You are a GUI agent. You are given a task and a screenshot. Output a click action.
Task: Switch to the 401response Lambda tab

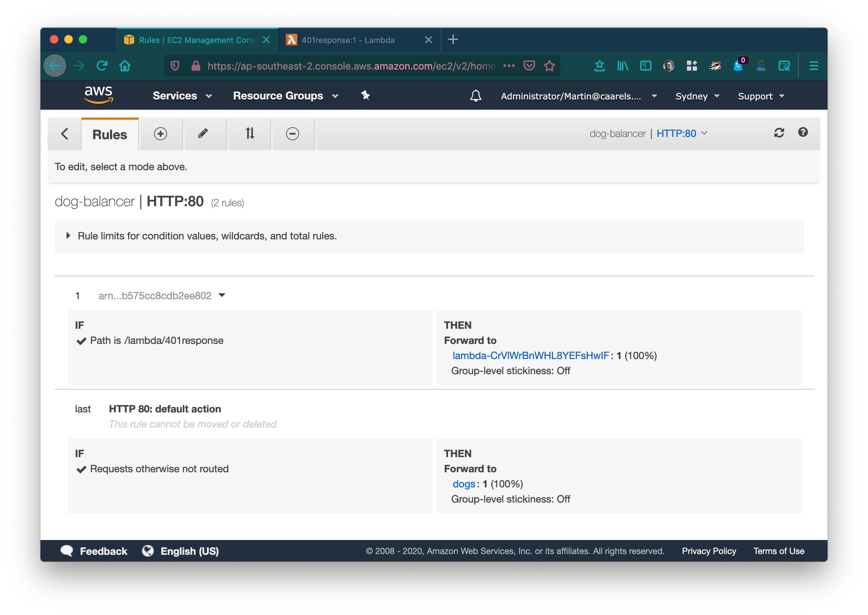tap(348, 40)
